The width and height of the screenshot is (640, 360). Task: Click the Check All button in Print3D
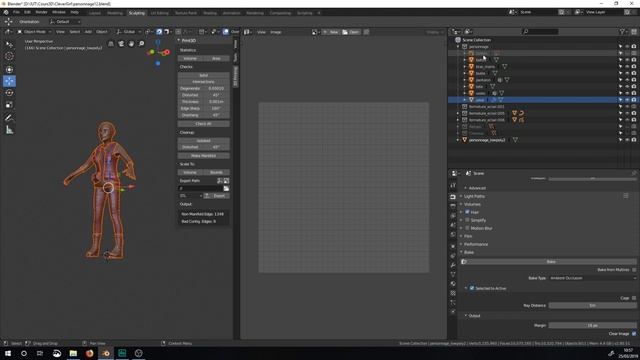point(203,124)
